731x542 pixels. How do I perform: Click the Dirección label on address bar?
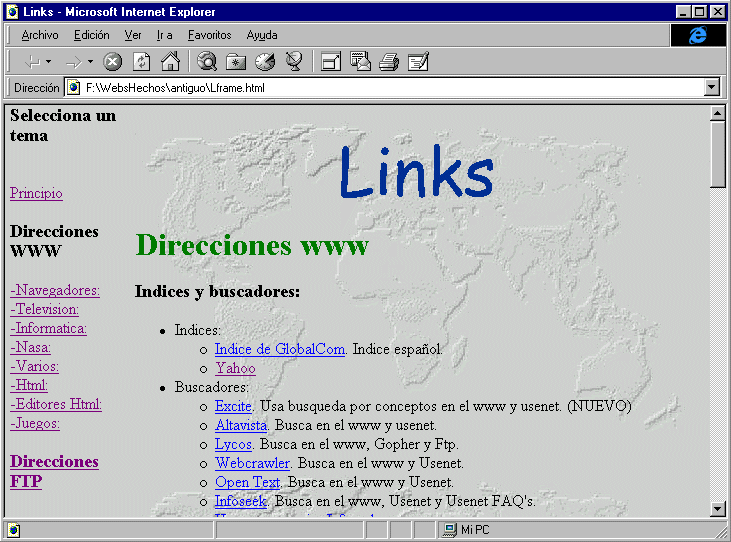37,88
